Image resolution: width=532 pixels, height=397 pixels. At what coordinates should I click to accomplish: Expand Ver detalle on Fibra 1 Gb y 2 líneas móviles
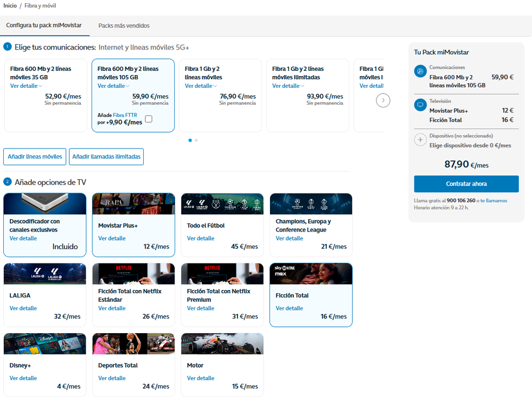201,86
